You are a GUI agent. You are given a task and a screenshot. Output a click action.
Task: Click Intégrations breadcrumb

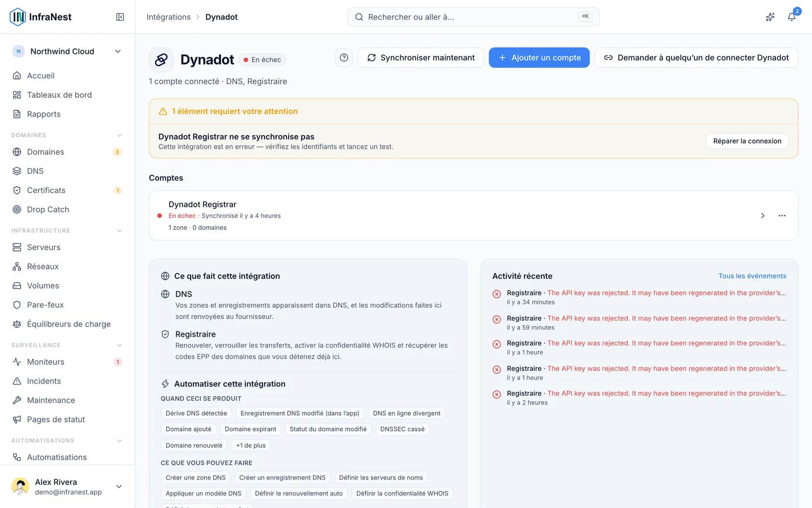(168, 17)
